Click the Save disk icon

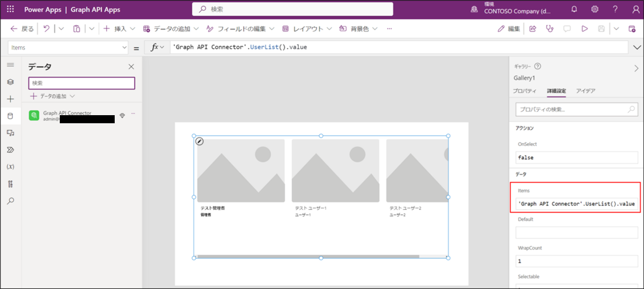pos(601,29)
